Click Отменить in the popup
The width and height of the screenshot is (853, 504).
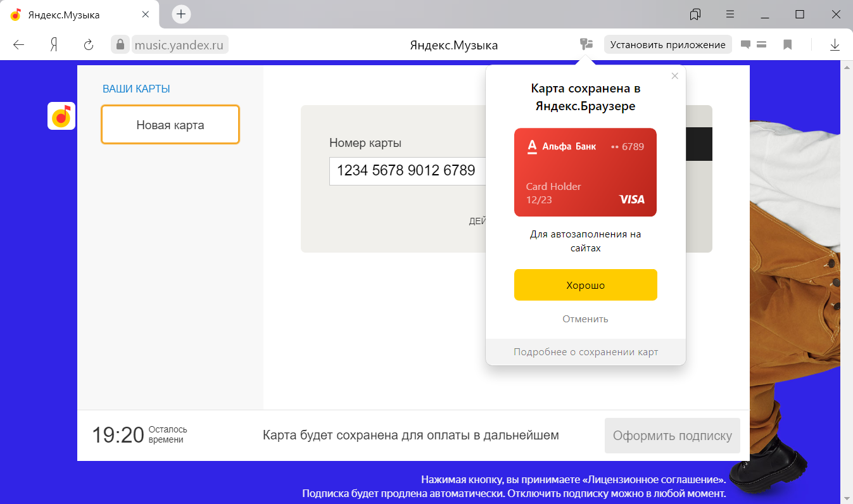[585, 319]
